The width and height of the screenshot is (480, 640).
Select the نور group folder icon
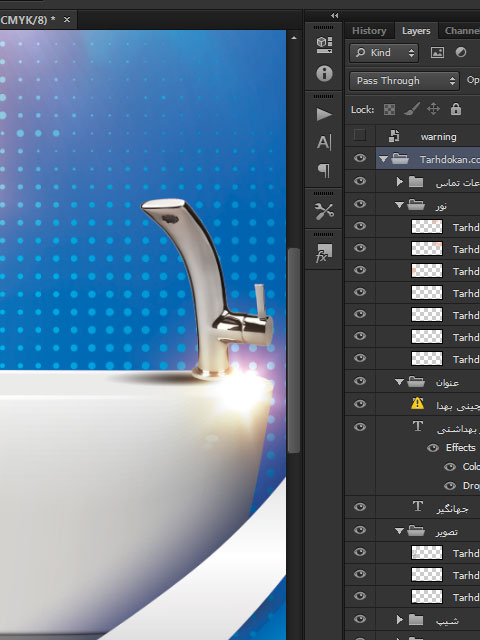click(x=416, y=204)
